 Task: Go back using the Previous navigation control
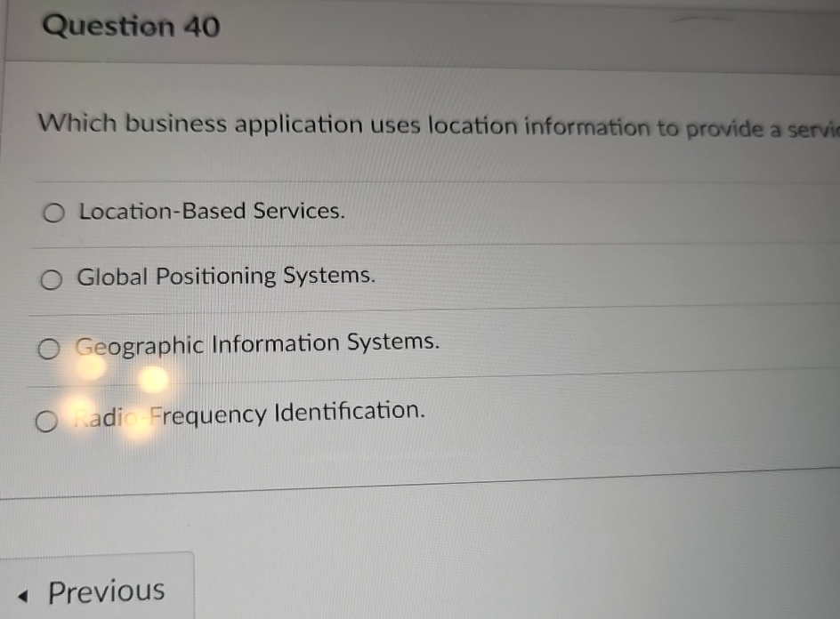click(98, 590)
